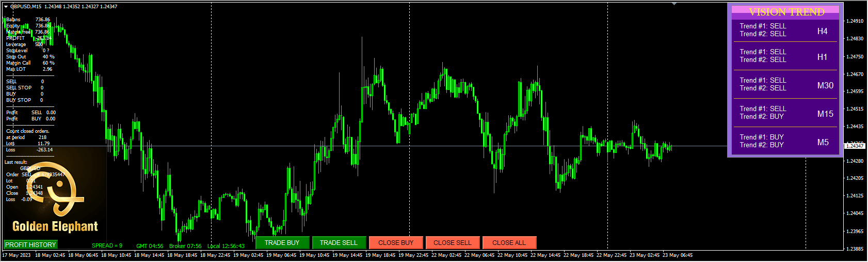
Task: Select the M30 timeframe label
Action: point(825,85)
